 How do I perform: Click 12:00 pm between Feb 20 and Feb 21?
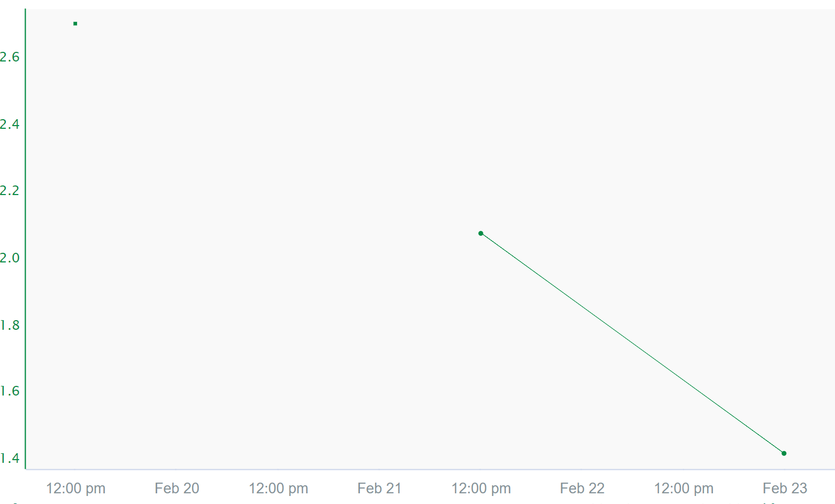tap(278, 488)
